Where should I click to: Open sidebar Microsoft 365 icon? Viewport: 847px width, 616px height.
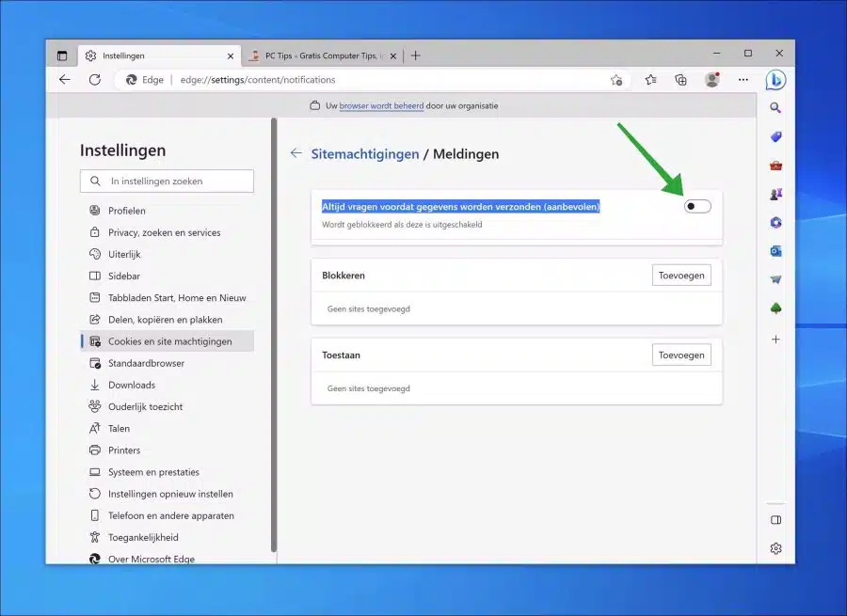pos(775,223)
